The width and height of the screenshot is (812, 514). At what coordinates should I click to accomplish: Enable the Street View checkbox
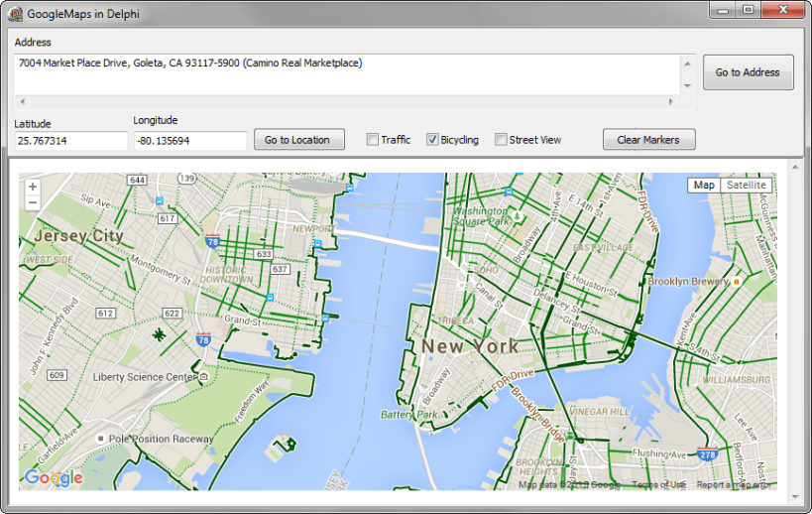point(501,139)
